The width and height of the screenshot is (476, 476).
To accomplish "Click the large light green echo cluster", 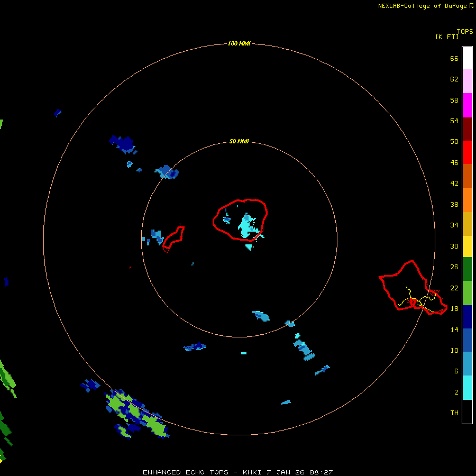I will click(136, 414).
